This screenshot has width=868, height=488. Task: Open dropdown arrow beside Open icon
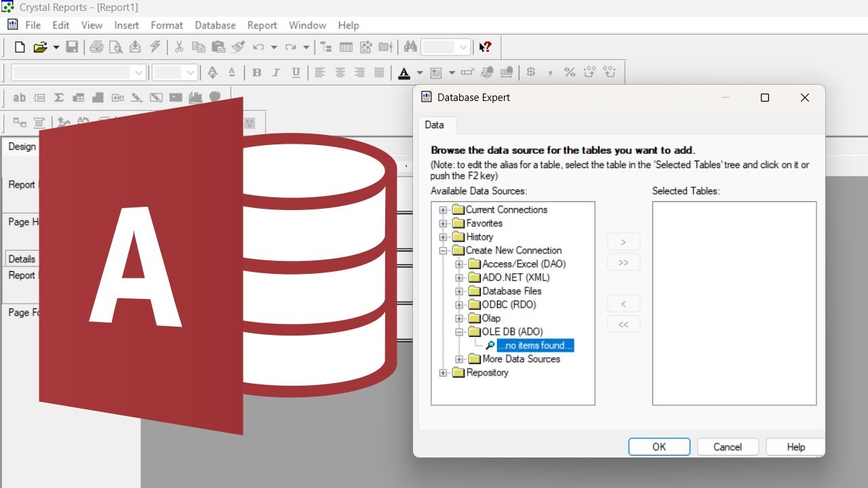coord(56,47)
